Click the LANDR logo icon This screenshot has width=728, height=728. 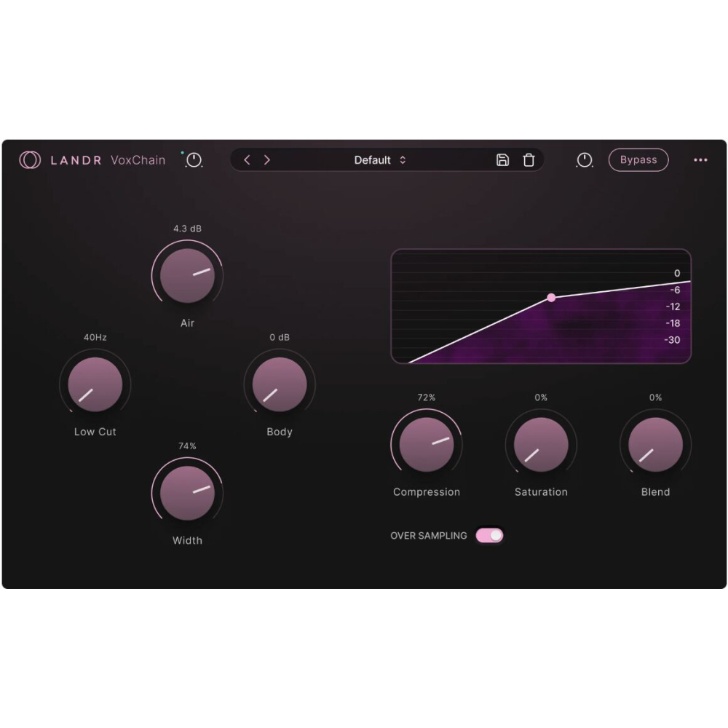click(x=30, y=160)
